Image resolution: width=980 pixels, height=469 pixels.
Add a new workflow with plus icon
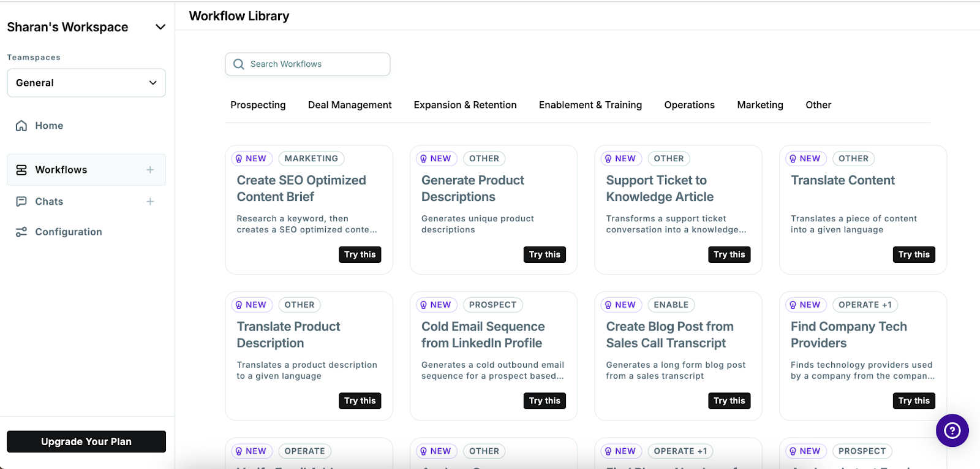click(x=150, y=170)
